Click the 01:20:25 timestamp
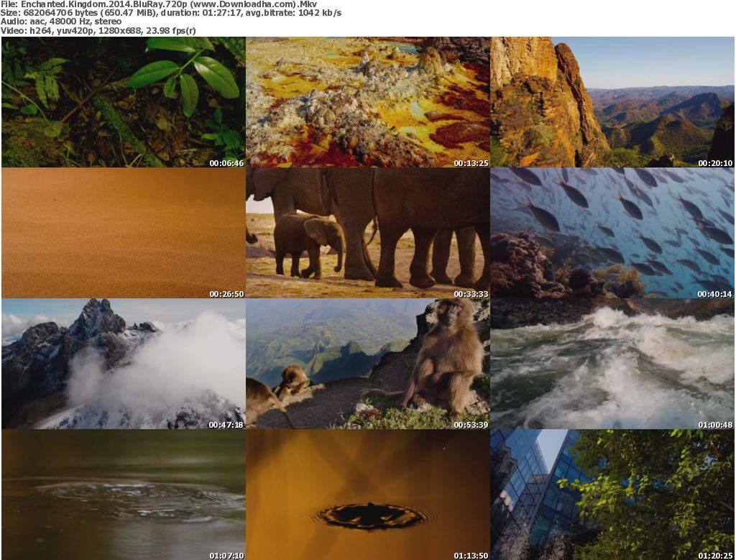The height and width of the screenshot is (560, 736). click(x=715, y=556)
